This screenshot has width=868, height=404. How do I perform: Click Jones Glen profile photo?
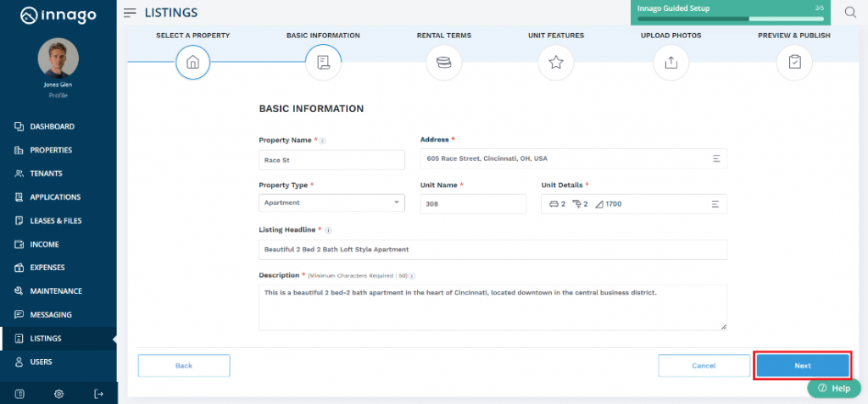(58, 58)
